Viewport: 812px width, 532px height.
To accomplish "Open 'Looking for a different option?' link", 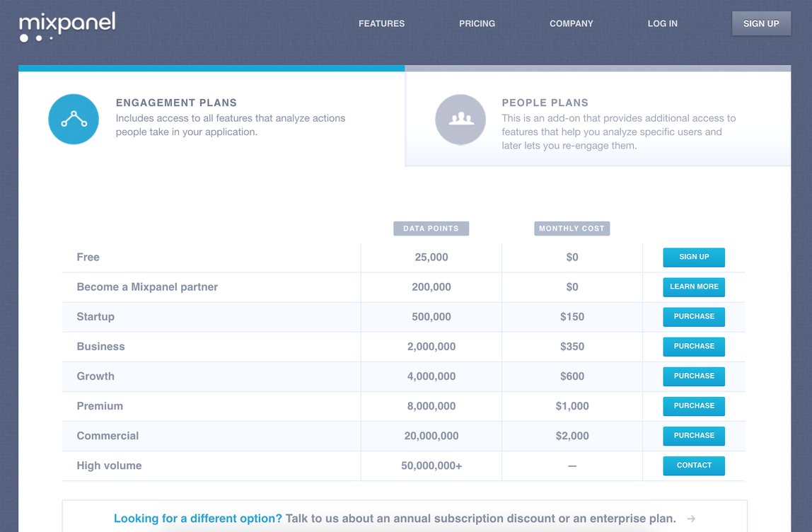I will pyautogui.click(x=198, y=519).
